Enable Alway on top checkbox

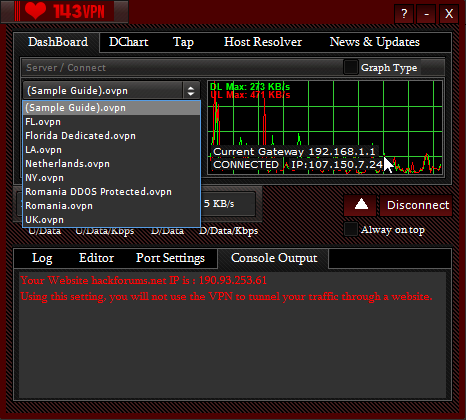[351, 229]
